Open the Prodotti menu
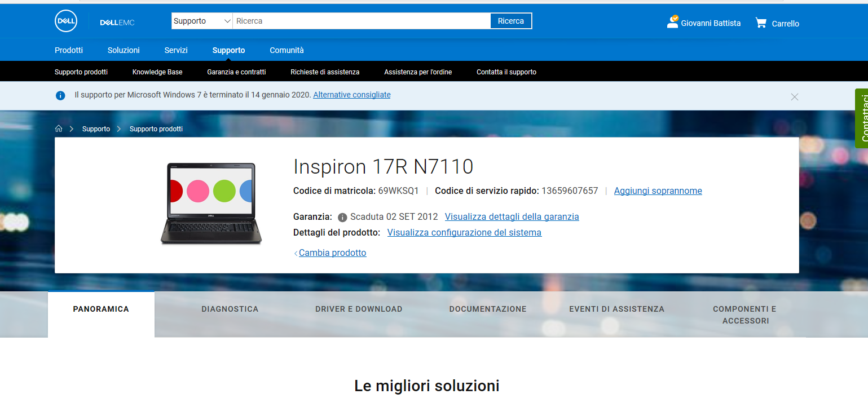868x403 pixels. coord(69,50)
